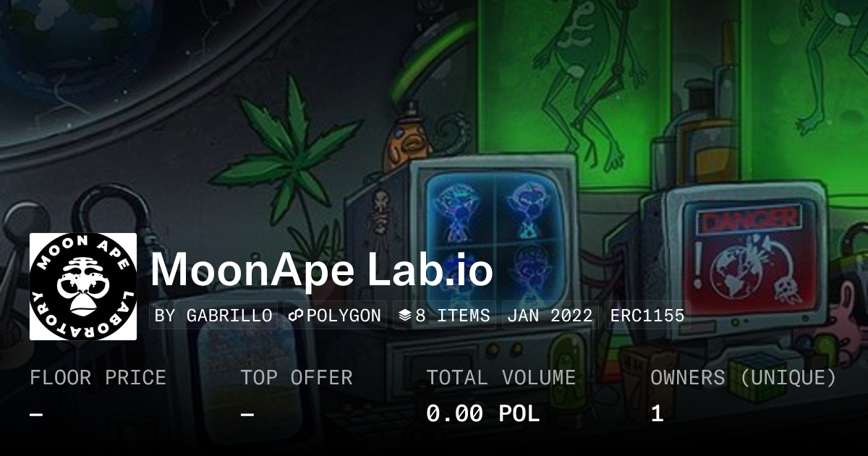Viewport: 868px width, 456px height.
Task: Click the TOTAL VOLUME label
Action: pyautogui.click(x=501, y=378)
